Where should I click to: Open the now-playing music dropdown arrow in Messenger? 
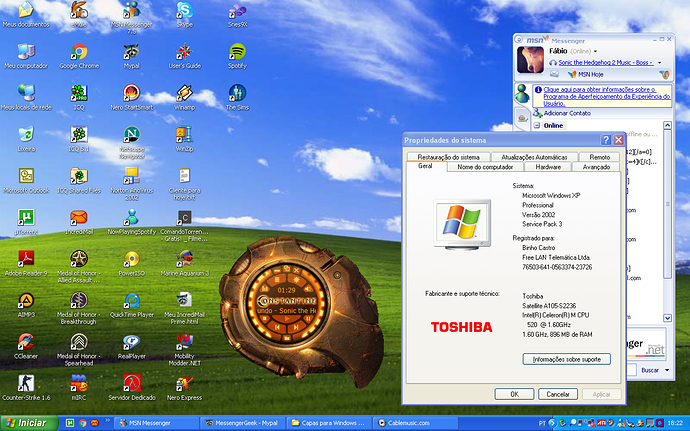point(660,63)
